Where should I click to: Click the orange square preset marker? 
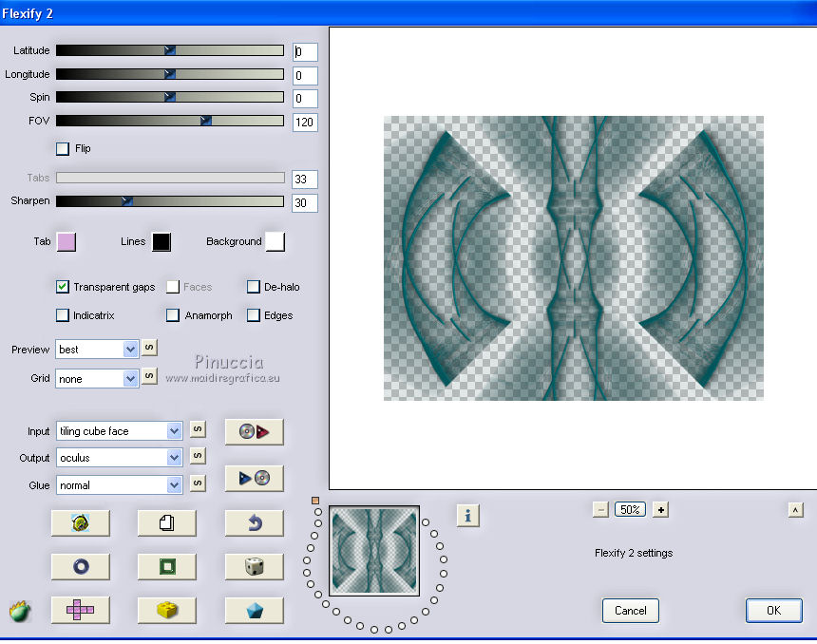315,501
